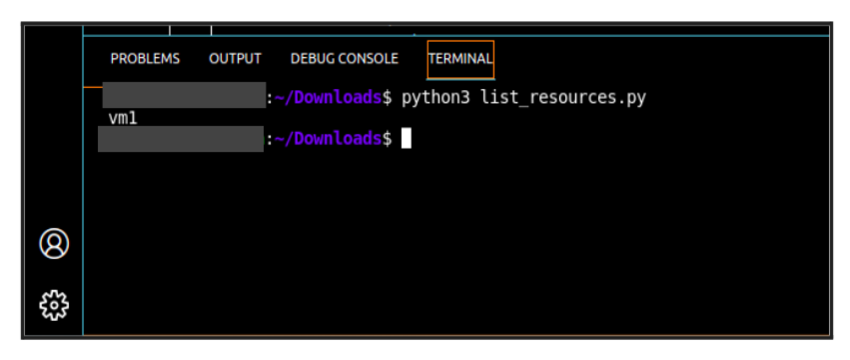850x360 pixels.
Task: Open the DEBUG CONSOLE tab
Action: [x=344, y=59]
